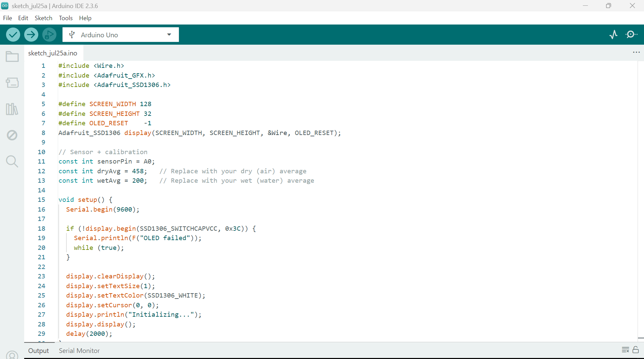This screenshot has width=644, height=359.
Task: Open the Help menu
Action: pos(85,18)
